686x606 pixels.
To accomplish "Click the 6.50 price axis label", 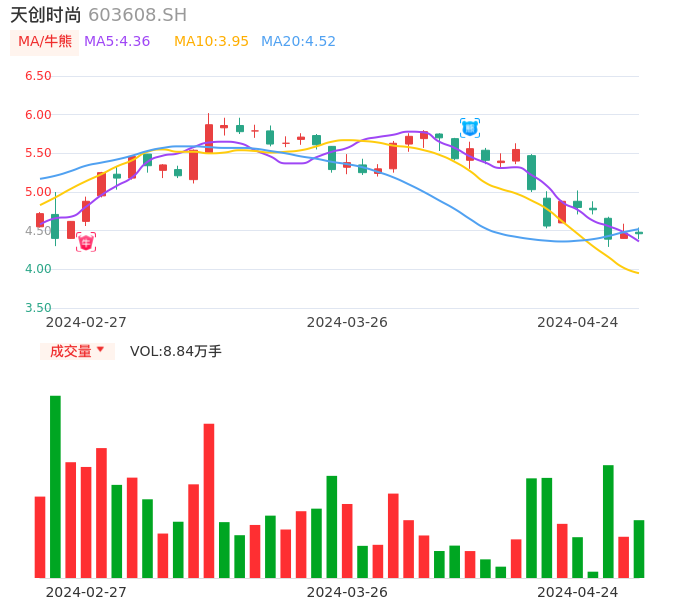I will coord(38,76).
